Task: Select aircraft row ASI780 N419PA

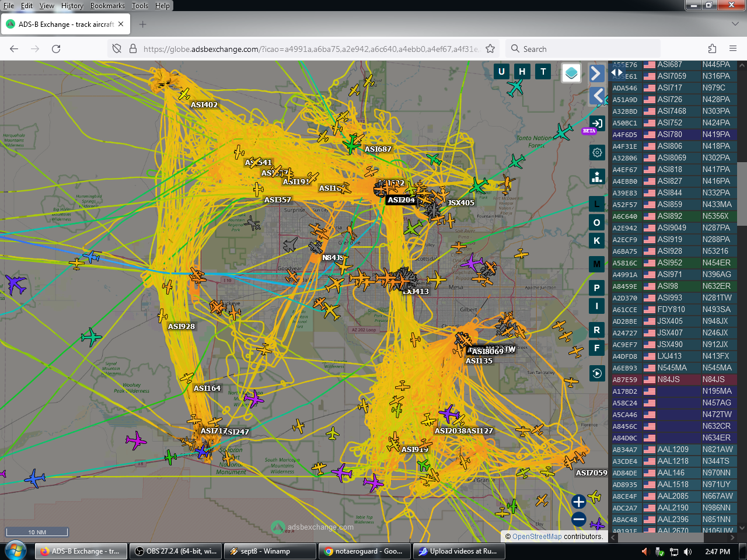Action: coord(673,135)
